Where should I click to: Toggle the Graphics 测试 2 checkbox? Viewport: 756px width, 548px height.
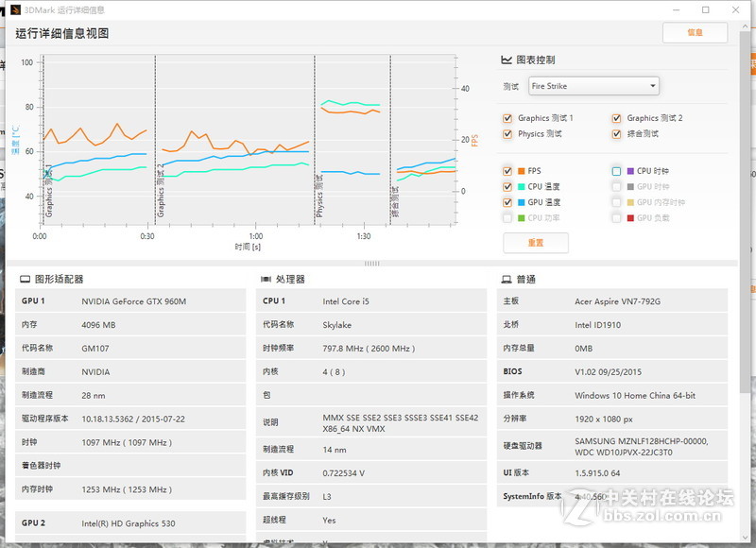tap(616, 118)
